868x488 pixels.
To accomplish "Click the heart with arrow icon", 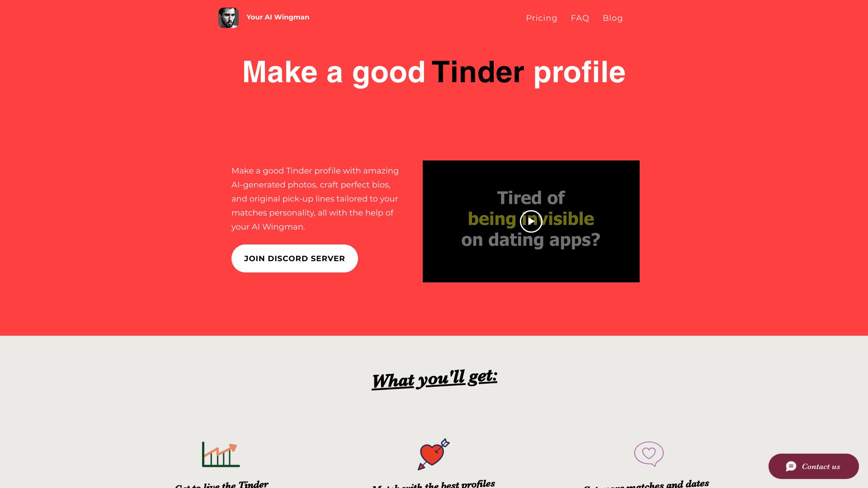I will 434,454.
